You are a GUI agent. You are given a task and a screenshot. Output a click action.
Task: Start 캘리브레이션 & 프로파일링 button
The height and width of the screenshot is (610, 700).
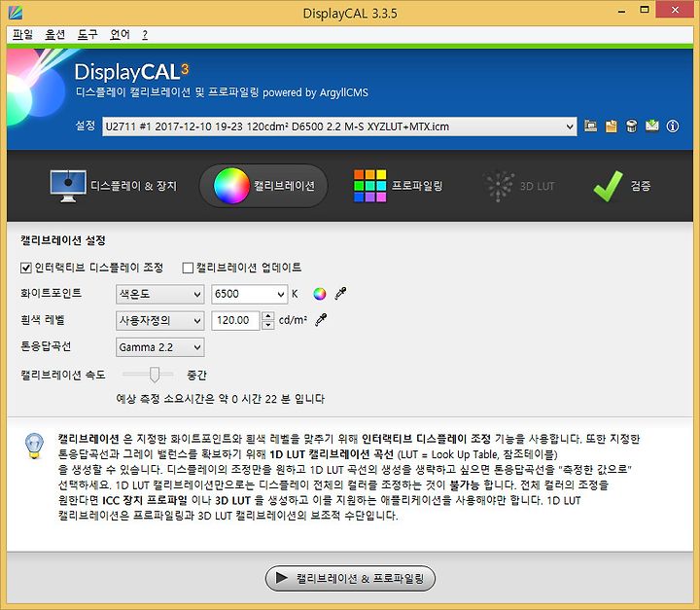pos(350,578)
